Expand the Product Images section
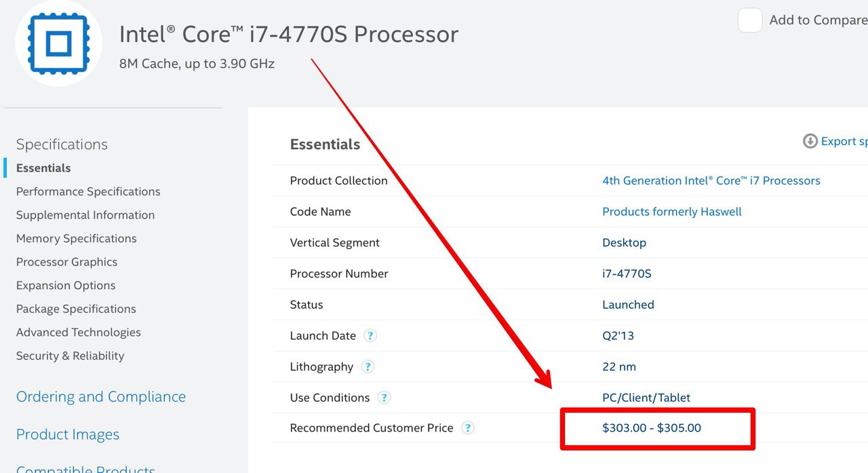 click(68, 434)
